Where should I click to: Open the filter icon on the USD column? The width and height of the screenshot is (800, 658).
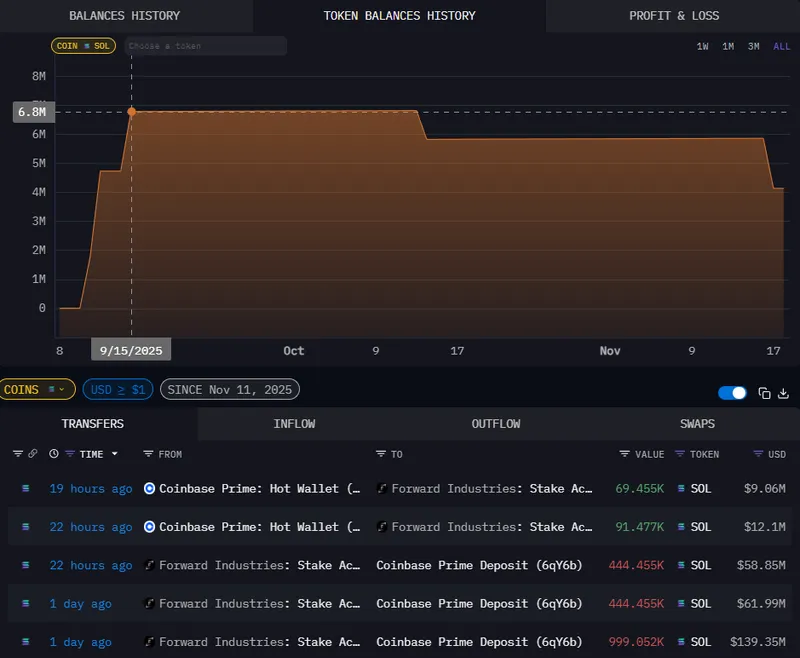click(x=758, y=454)
